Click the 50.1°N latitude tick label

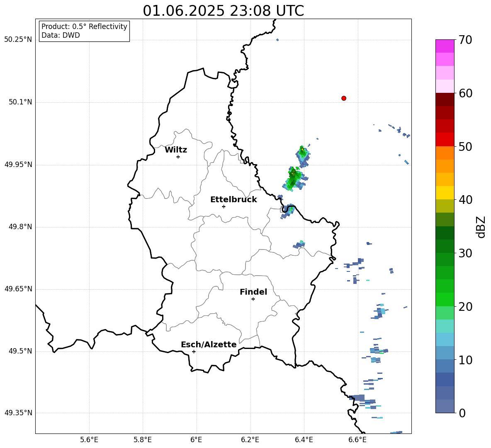[20, 102]
